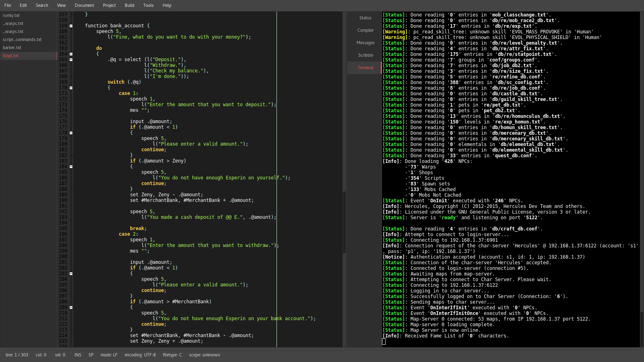This screenshot has height=362, width=644.
Task: Click terminal line "Done loading '428' NPCs"
Action: click(x=427, y=161)
